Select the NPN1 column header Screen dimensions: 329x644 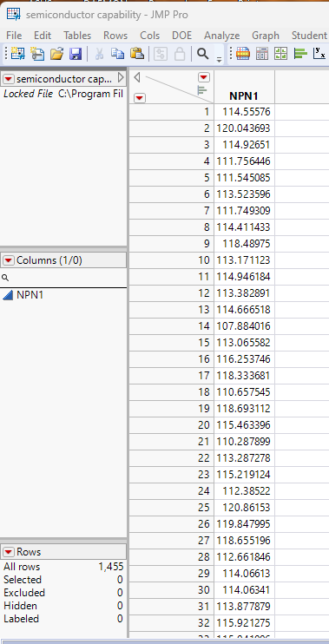pyautogui.click(x=244, y=96)
